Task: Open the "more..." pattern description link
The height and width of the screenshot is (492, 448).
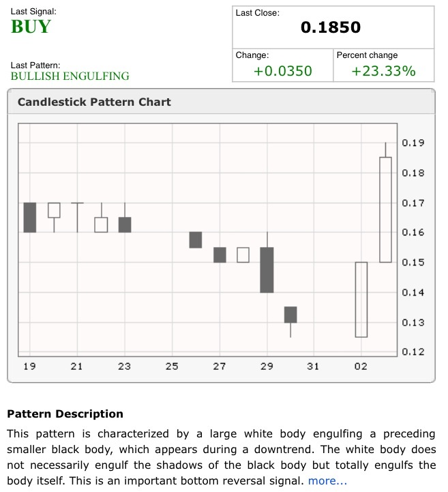Action: pos(327,481)
